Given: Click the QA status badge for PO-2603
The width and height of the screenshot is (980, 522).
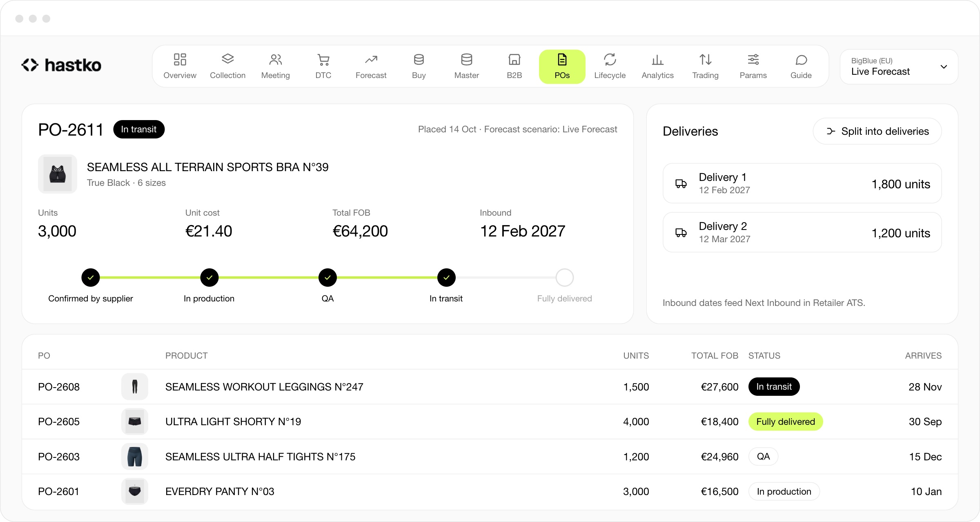Looking at the screenshot, I should (763, 456).
